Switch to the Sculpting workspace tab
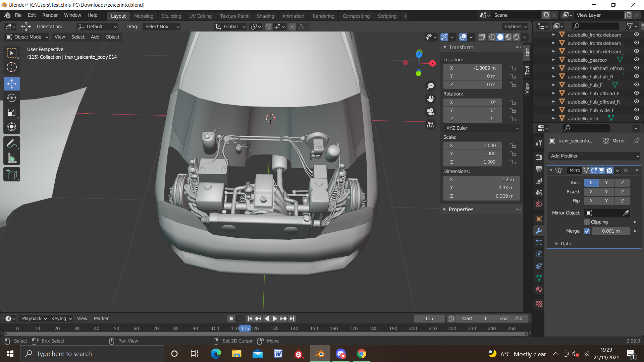 click(171, 16)
